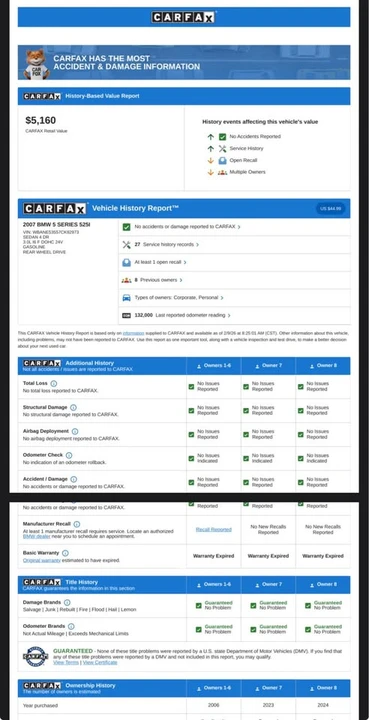The height and width of the screenshot is (720, 369).
Task: Select Owners 1-6 column in Additional History
Action: tap(213, 366)
